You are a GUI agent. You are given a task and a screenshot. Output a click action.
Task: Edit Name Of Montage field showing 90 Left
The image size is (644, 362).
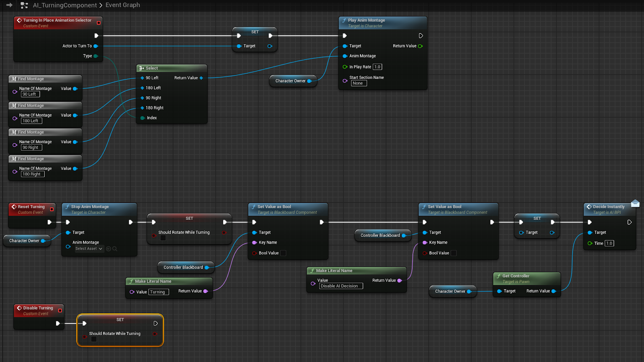point(30,94)
